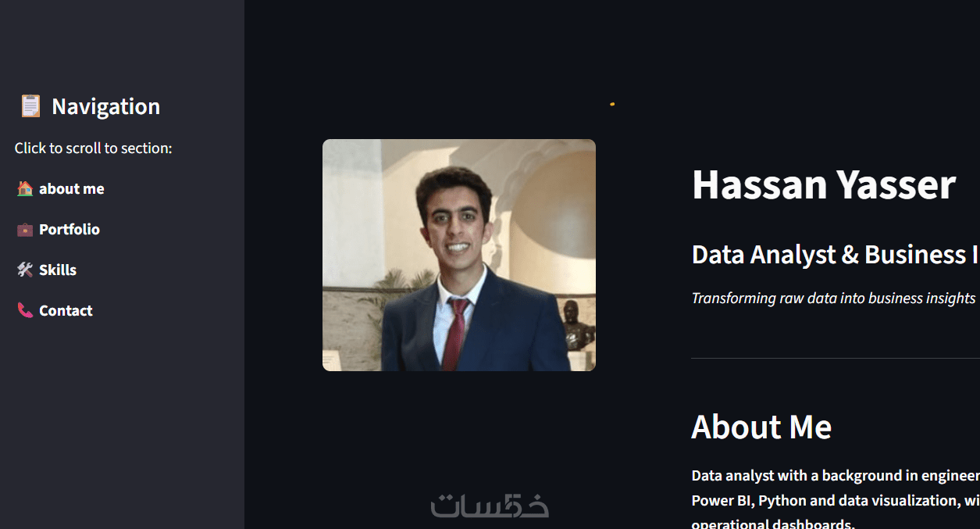Click the small orange loading dot
The height and width of the screenshot is (529, 980).
click(x=612, y=104)
